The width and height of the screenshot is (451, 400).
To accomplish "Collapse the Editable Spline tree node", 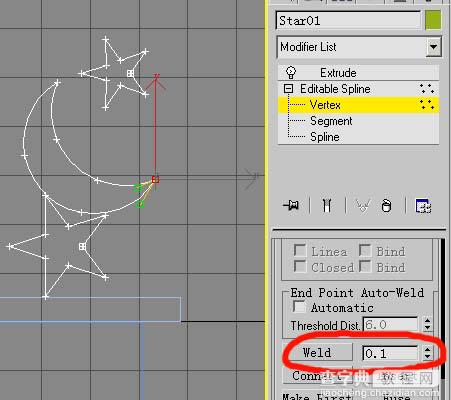I will pos(288,89).
